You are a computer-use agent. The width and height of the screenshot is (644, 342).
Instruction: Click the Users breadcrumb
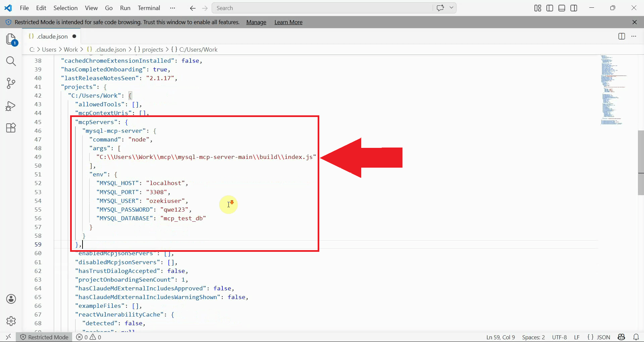pos(49,50)
